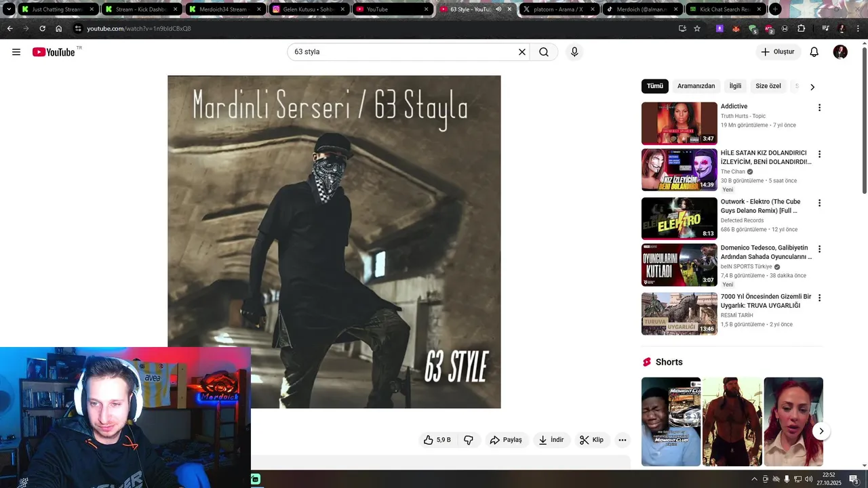Click the browser address bar URL
868x488 pixels.
click(x=139, y=28)
